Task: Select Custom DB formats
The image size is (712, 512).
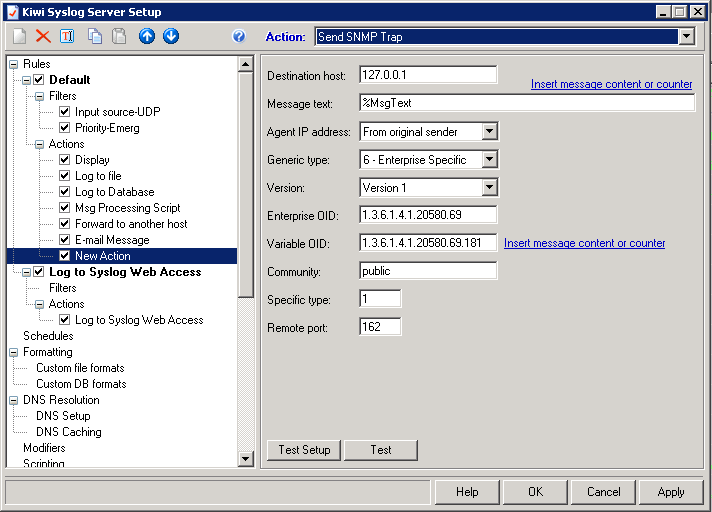Action: click(x=81, y=384)
